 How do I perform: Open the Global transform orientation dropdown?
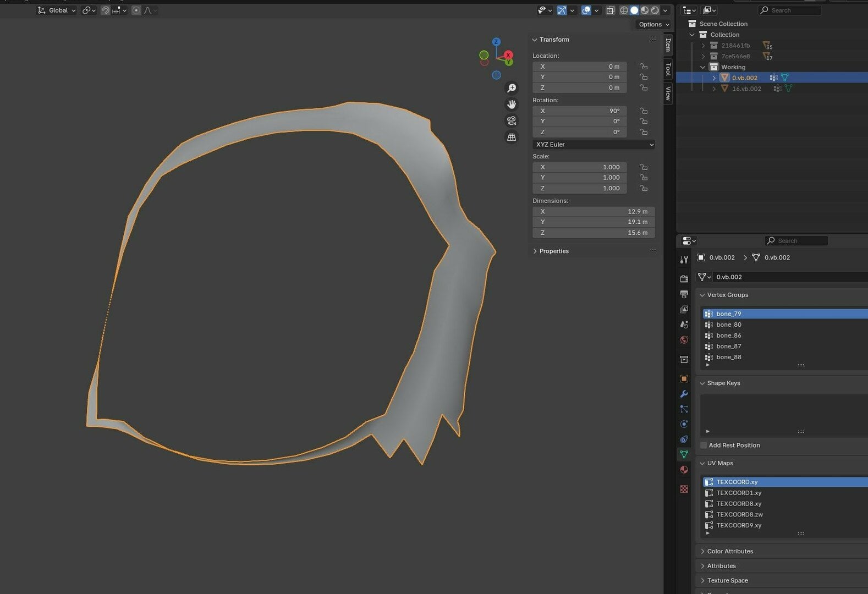(x=57, y=10)
